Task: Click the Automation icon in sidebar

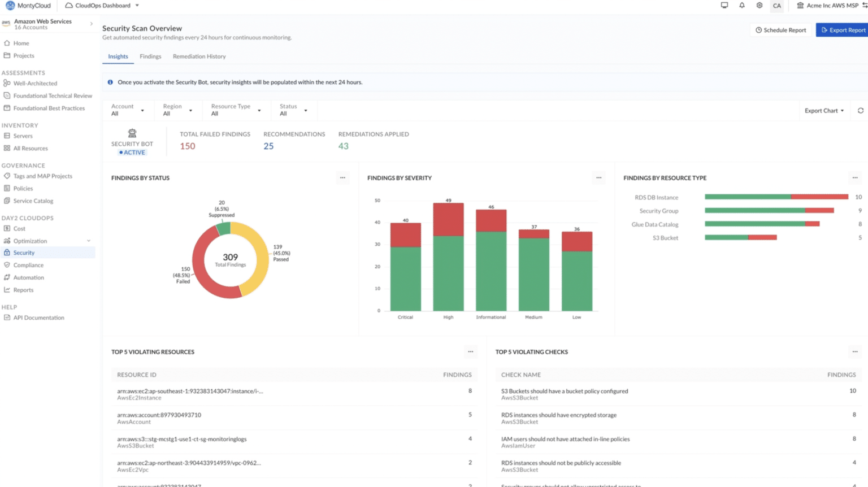Action: pos(7,277)
